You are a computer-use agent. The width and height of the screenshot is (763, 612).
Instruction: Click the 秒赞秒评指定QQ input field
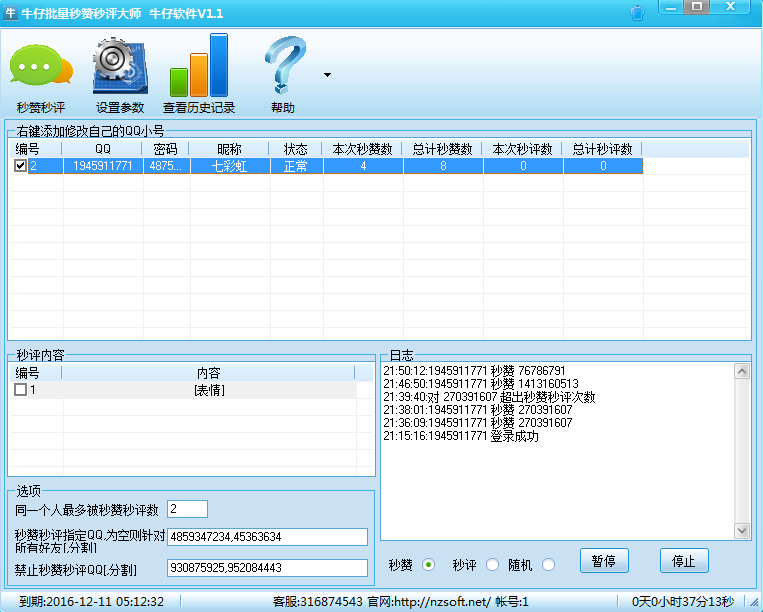tap(267, 537)
